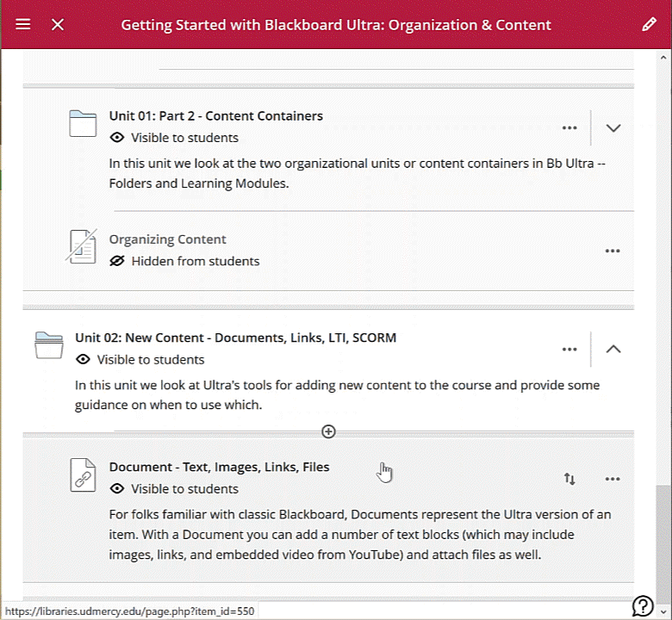
Task: Click the pencil edit icon in the header
Action: pos(649,24)
